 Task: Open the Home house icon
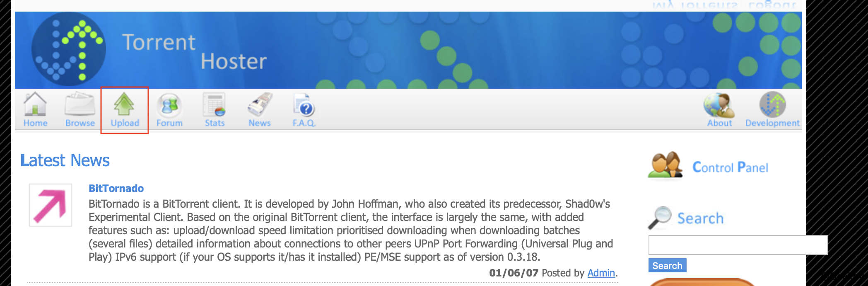pyautogui.click(x=35, y=104)
